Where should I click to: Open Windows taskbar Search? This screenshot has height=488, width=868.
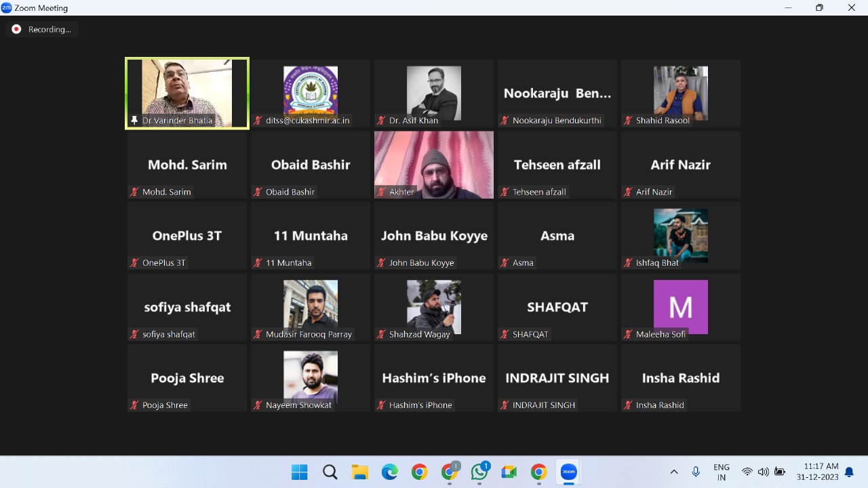[x=330, y=472]
